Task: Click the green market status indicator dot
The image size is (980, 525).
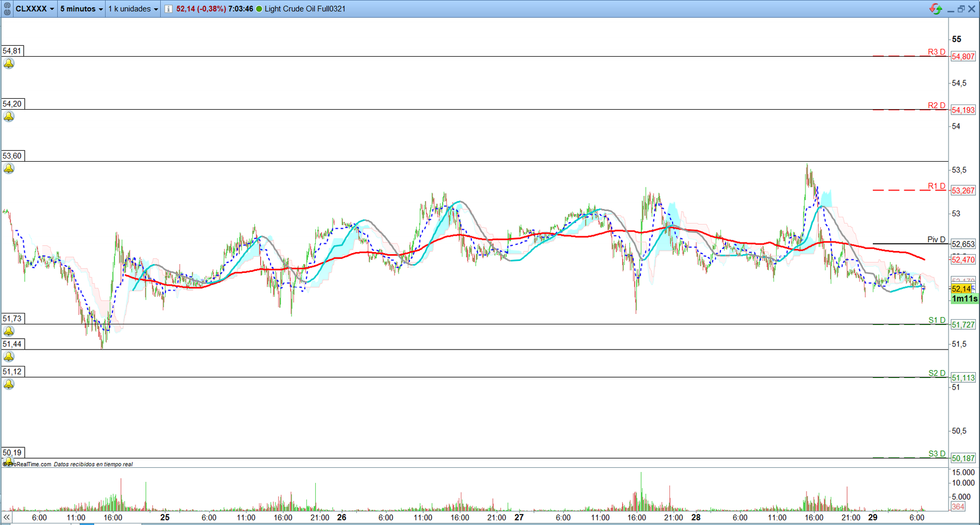Action: (259, 9)
